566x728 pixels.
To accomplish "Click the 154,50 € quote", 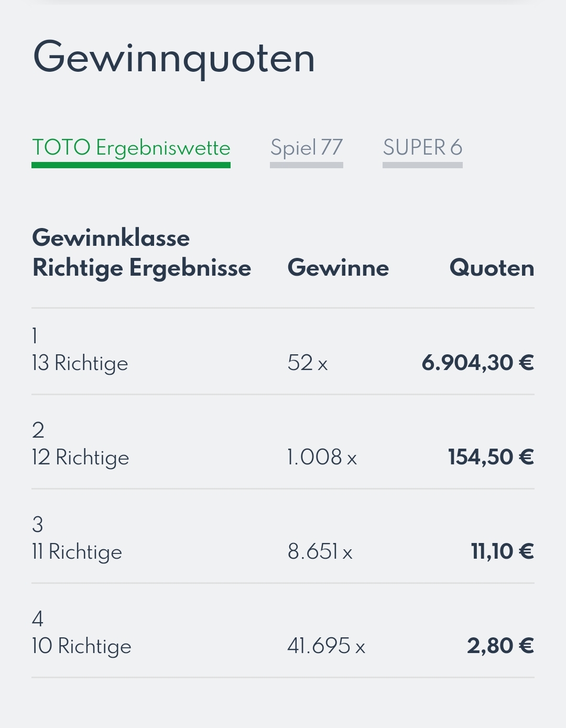I will coord(491,457).
